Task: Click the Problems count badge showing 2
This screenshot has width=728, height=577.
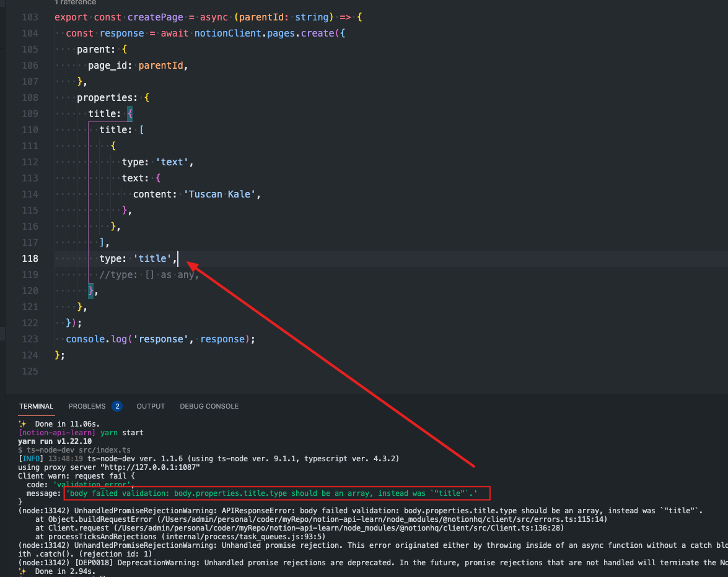Action: (x=116, y=406)
